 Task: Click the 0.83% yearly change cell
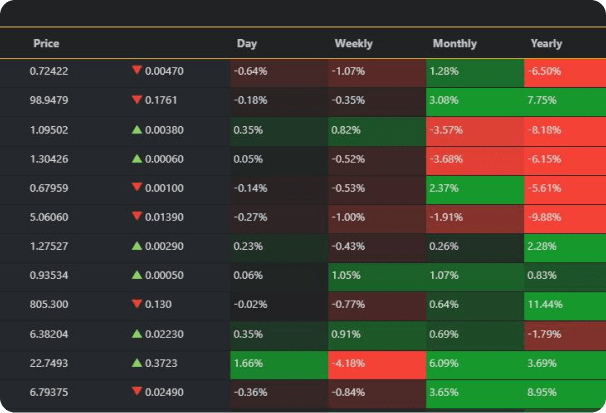coord(565,277)
